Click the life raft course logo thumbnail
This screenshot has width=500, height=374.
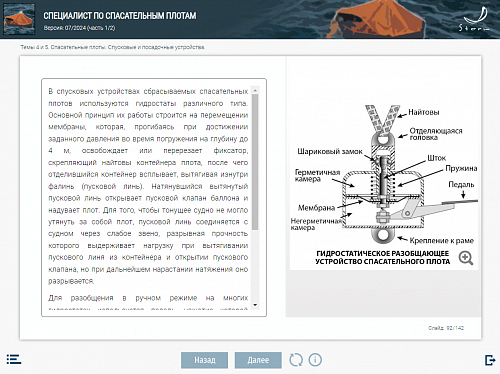point(19,19)
